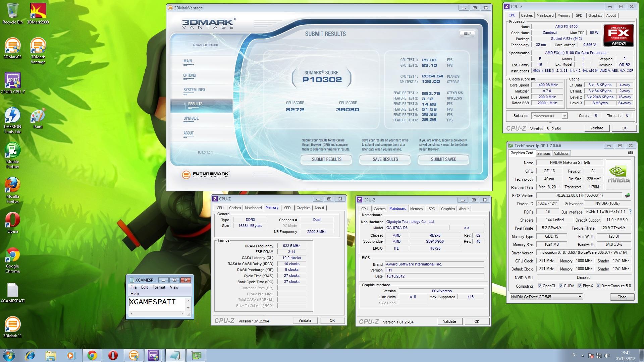Open the Graphics tab in CPU-Z Mainboard window
The width and height of the screenshot is (644, 362).
click(448, 209)
